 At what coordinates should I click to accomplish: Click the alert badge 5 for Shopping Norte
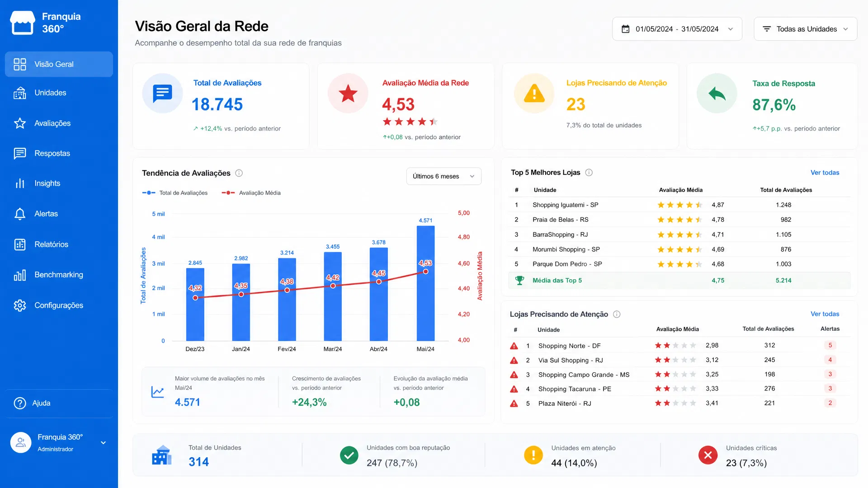pos(830,345)
